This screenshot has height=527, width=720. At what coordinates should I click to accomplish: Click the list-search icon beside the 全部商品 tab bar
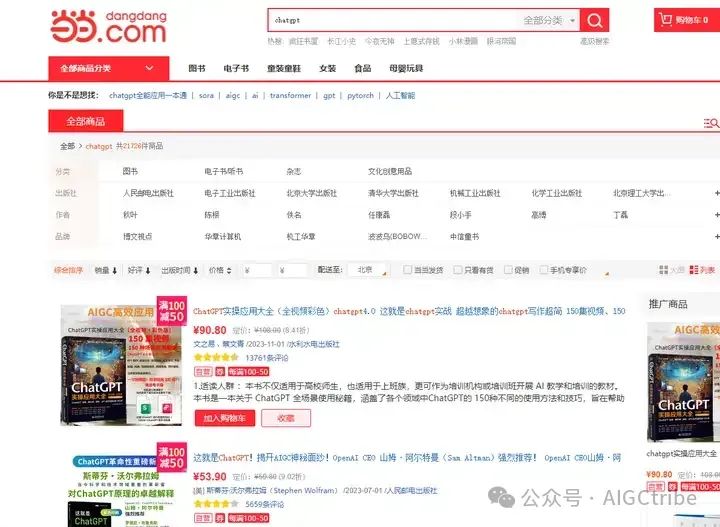[x=711, y=123]
